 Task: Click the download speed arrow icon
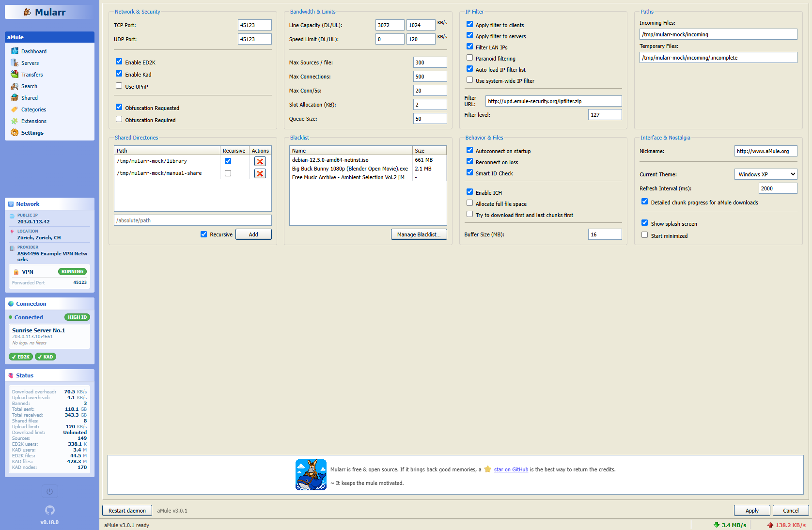coord(717,525)
